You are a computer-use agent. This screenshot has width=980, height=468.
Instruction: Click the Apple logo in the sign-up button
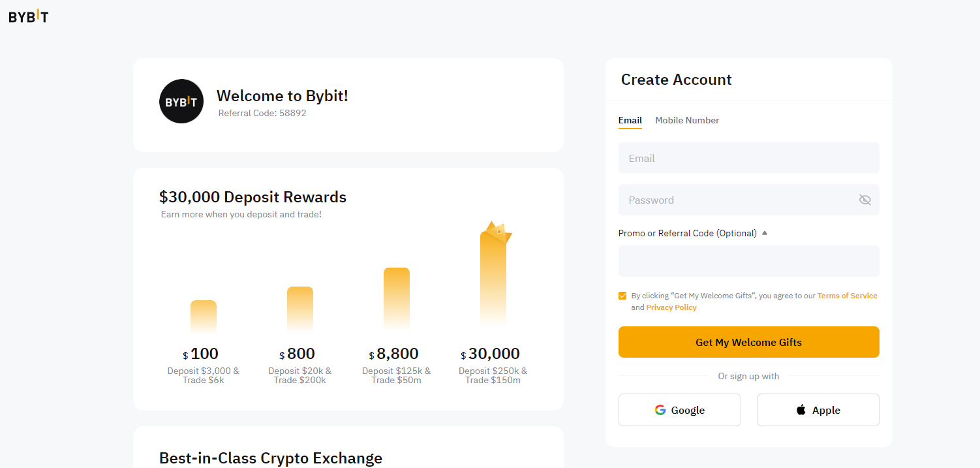pos(801,410)
